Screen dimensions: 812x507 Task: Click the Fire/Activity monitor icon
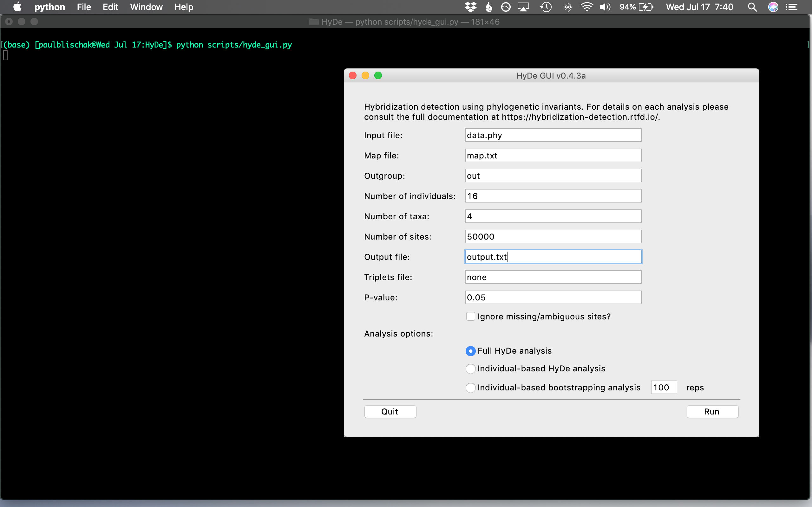coord(489,8)
